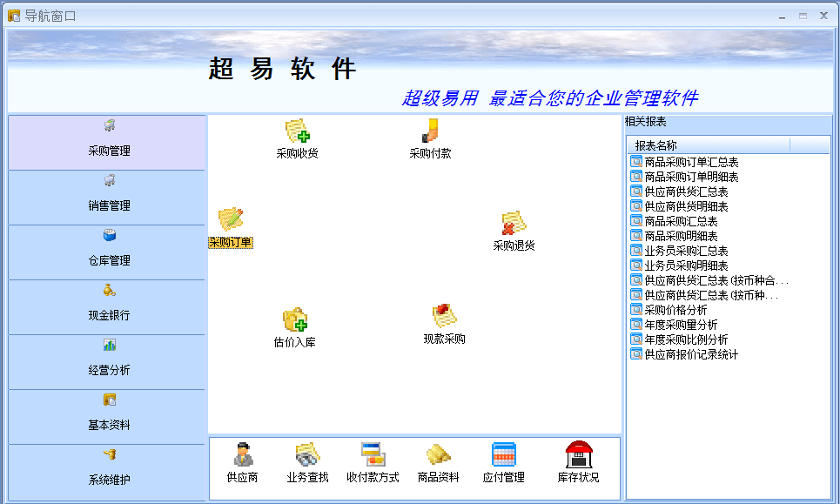The height and width of the screenshot is (504, 840).
Task: Open the 采购收货 purchase receiving icon
Action: [297, 132]
